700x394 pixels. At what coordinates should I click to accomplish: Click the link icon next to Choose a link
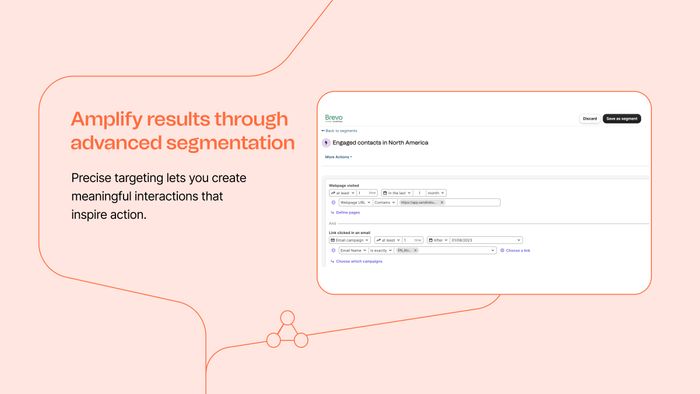pyautogui.click(x=502, y=250)
